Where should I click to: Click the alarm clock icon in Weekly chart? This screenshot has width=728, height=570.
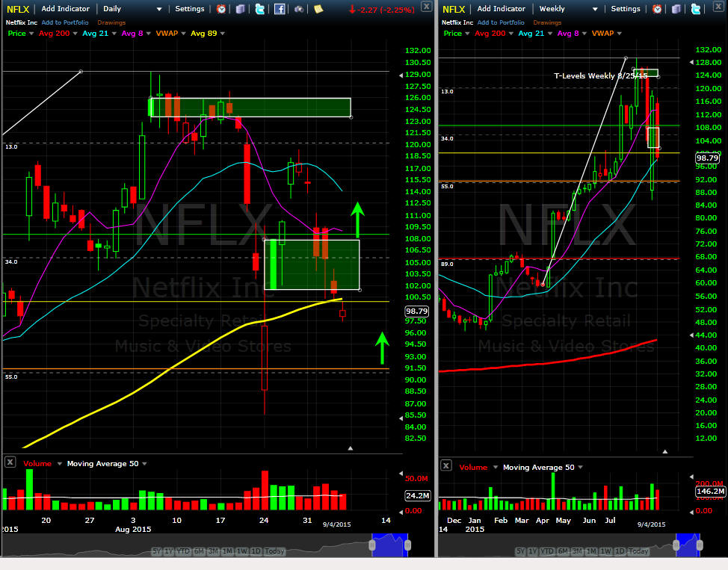coord(657,9)
